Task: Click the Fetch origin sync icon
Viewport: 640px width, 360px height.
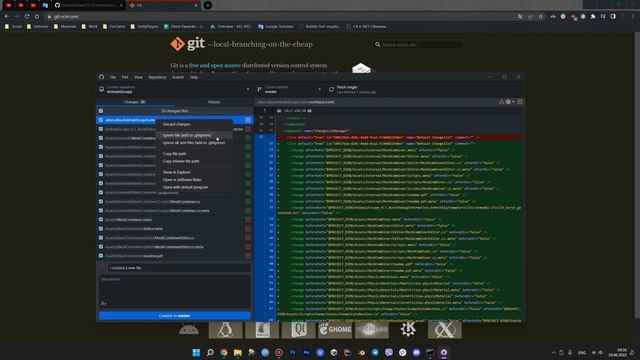Action: click(331, 89)
